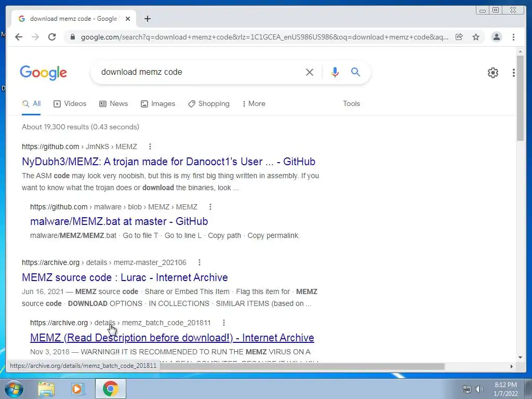Switch to the Videos tab
Image resolution: width=532 pixels, height=399 pixels.
pyautogui.click(x=70, y=103)
